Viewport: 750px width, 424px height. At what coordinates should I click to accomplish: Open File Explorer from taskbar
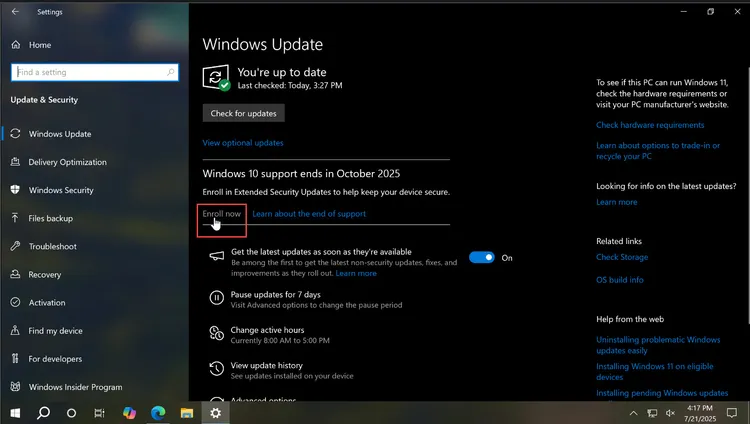(187, 413)
